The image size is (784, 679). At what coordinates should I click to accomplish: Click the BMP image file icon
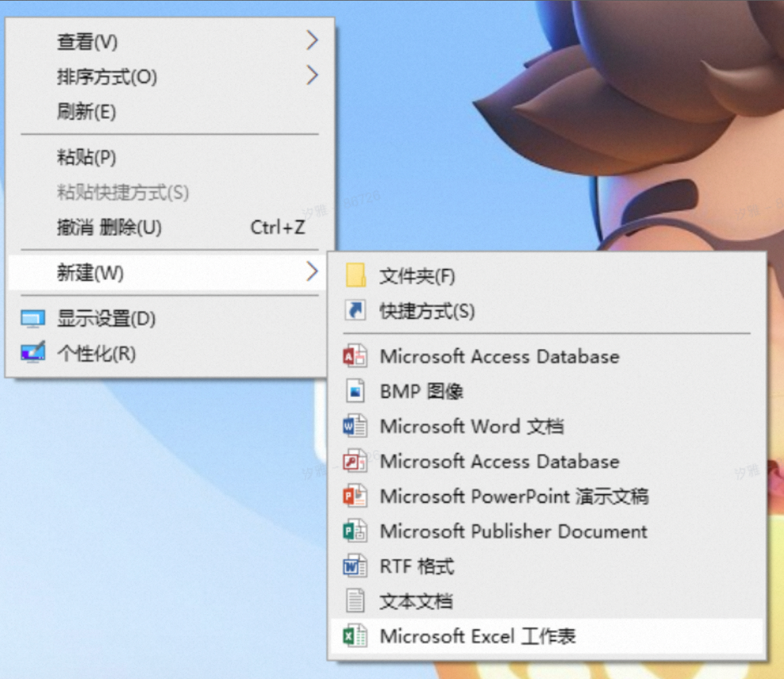(355, 391)
